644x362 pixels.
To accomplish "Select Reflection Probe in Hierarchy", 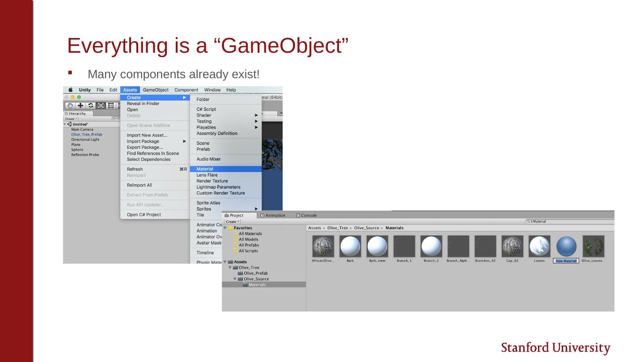I will [x=85, y=155].
